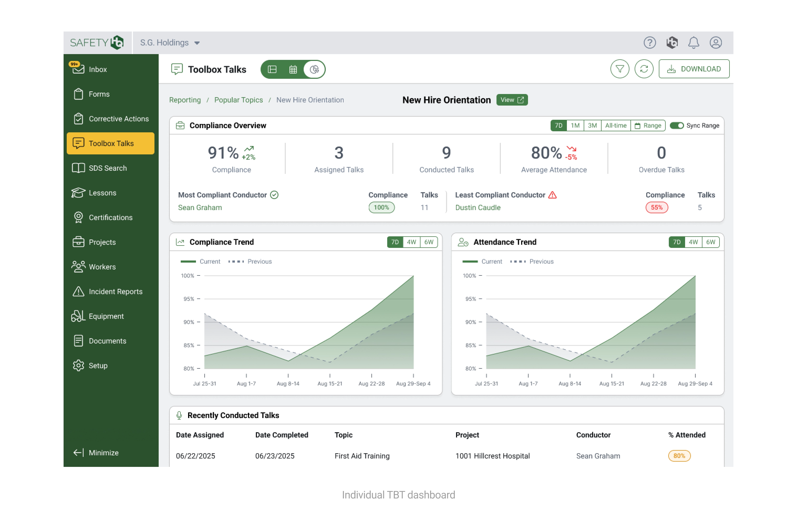
Task: Open the user profile icon
Action: click(716, 43)
